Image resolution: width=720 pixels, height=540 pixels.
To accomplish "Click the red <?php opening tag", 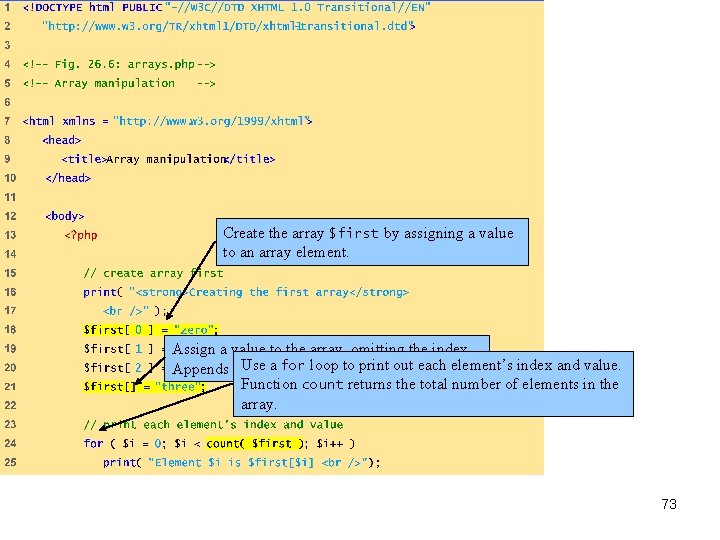I will 81,235.
